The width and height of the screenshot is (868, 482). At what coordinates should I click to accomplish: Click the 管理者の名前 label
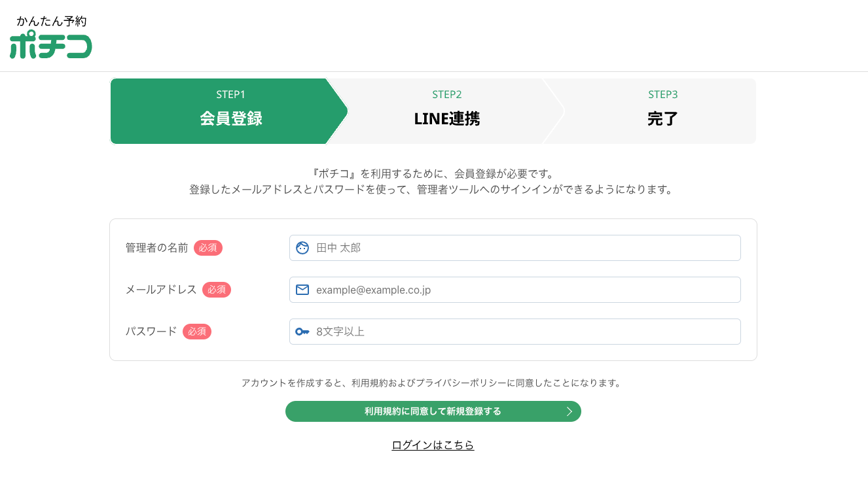pos(157,248)
